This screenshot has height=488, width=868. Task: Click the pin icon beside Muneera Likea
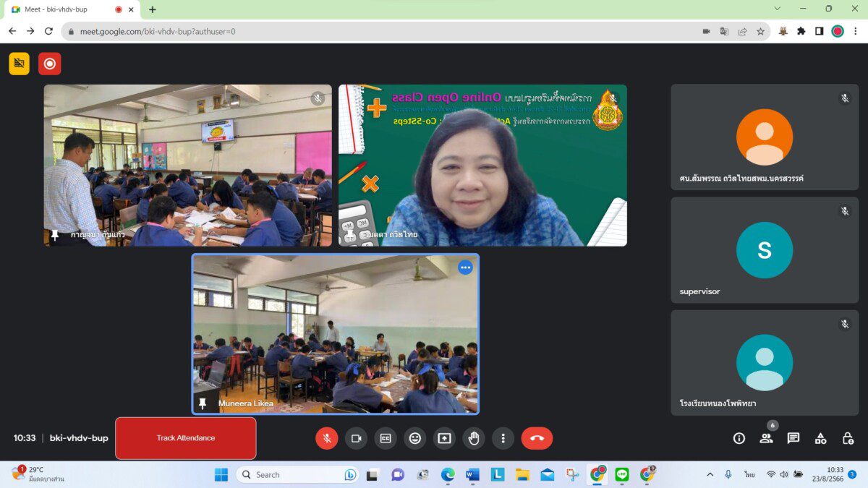pos(203,403)
